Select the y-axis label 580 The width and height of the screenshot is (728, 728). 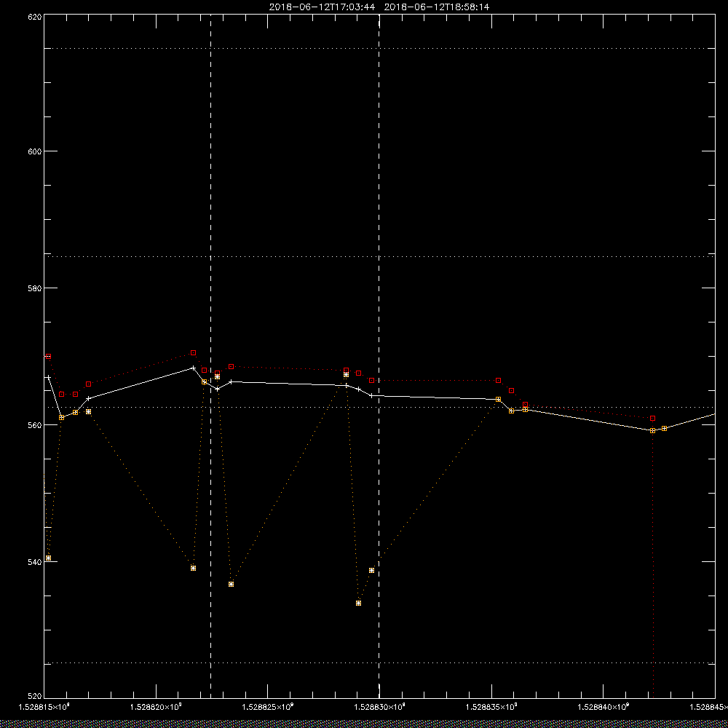point(35,288)
